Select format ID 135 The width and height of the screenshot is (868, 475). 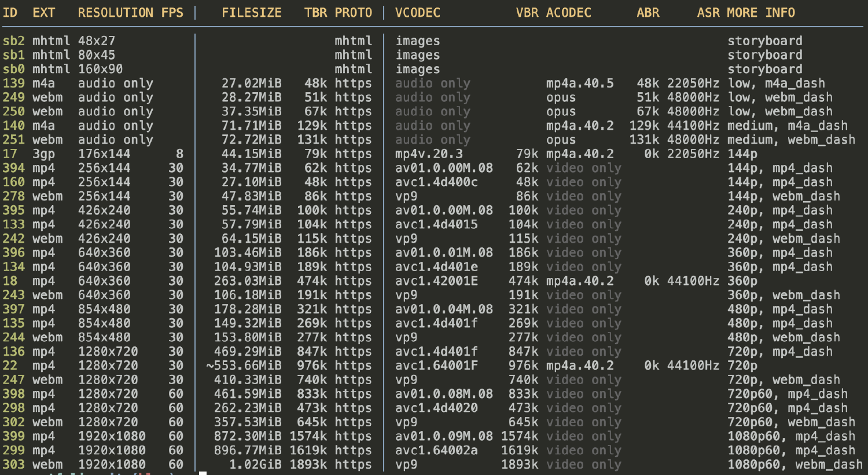pyautogui.click(x=14, y=323)
